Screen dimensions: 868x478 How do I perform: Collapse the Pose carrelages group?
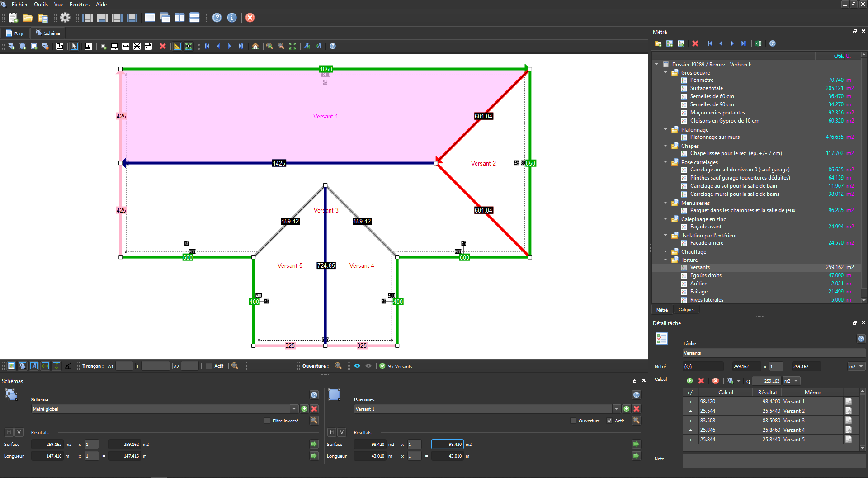[x=665, y=162]
